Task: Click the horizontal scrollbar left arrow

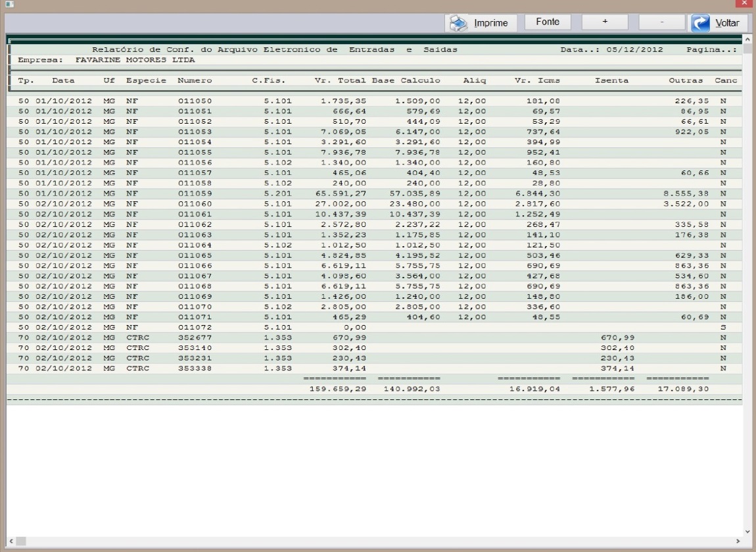Action: [11, 541]
